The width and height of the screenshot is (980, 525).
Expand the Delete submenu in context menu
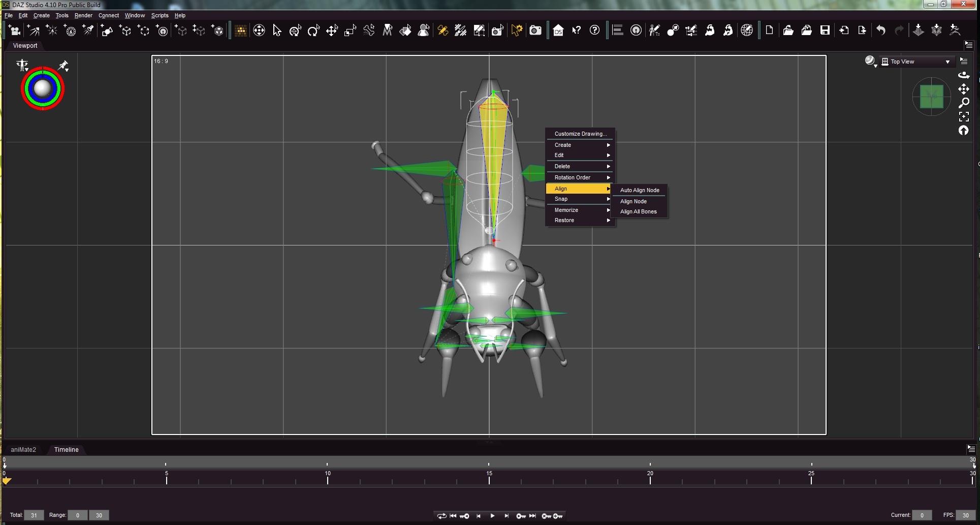pos(580,166)
